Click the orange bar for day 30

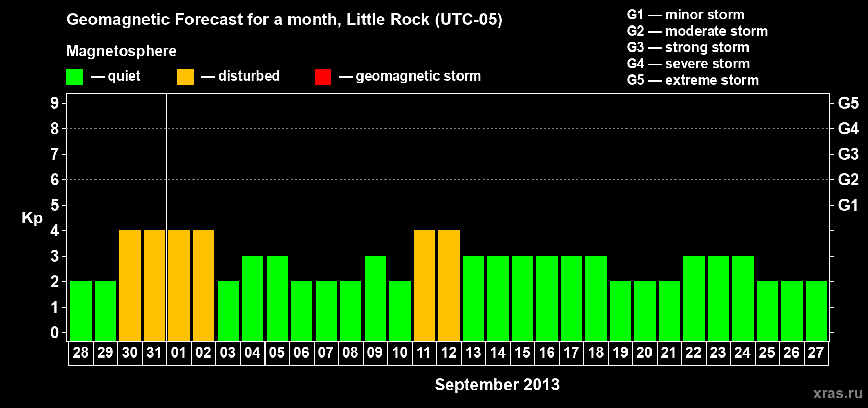(130, 286)
